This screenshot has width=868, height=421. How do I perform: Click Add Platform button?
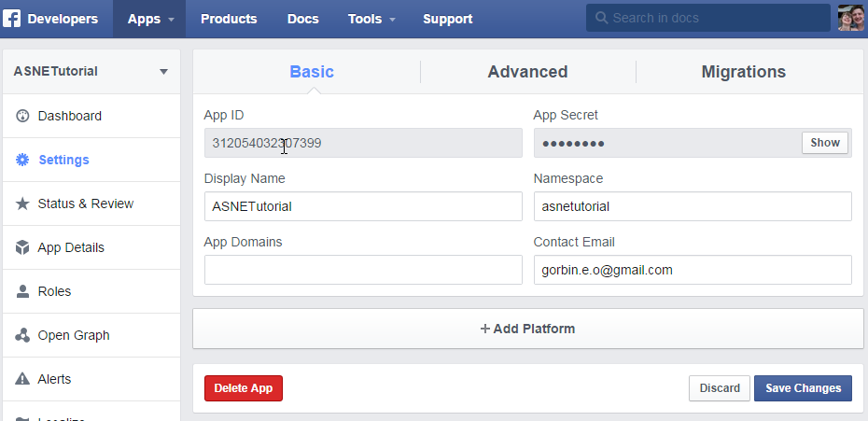click(527, 329)
